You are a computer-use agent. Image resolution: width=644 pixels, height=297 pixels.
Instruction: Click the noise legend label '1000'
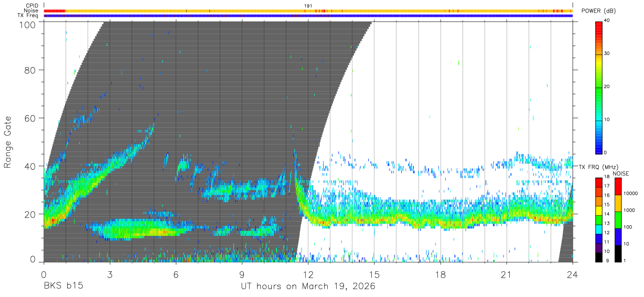pyautogui.click(x=629, y=210)
